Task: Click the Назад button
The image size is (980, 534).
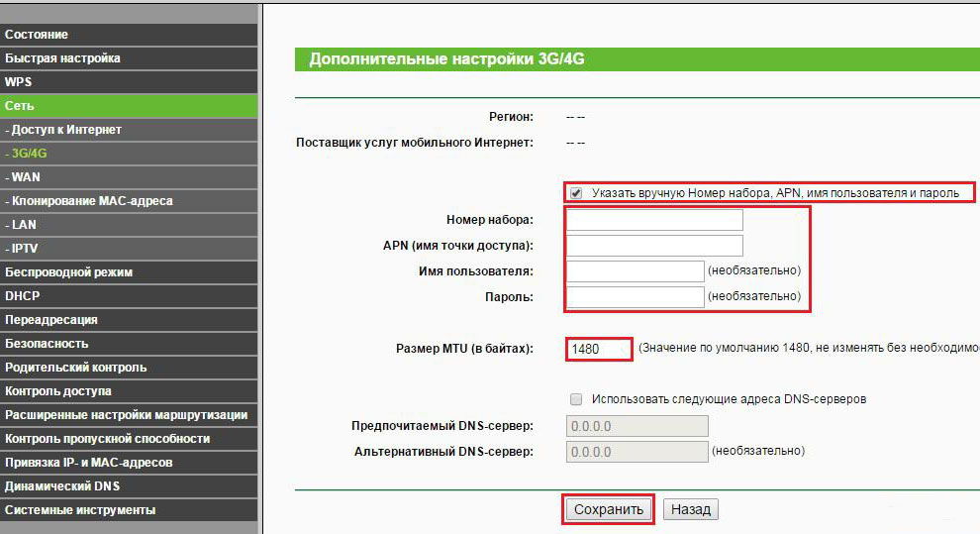Action: (x=690, y=510)
